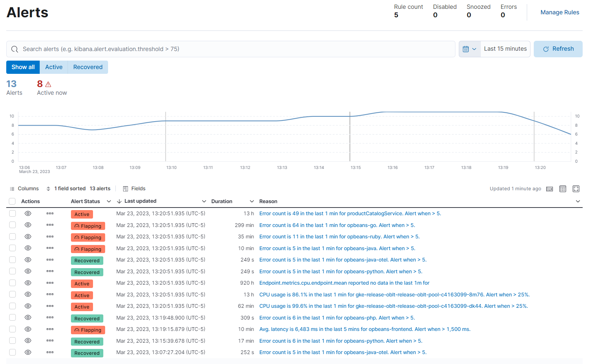View details of the CPU usage 99.6% alert
Image resolution: width=590 pixels, height=364 pixels.
28,306
